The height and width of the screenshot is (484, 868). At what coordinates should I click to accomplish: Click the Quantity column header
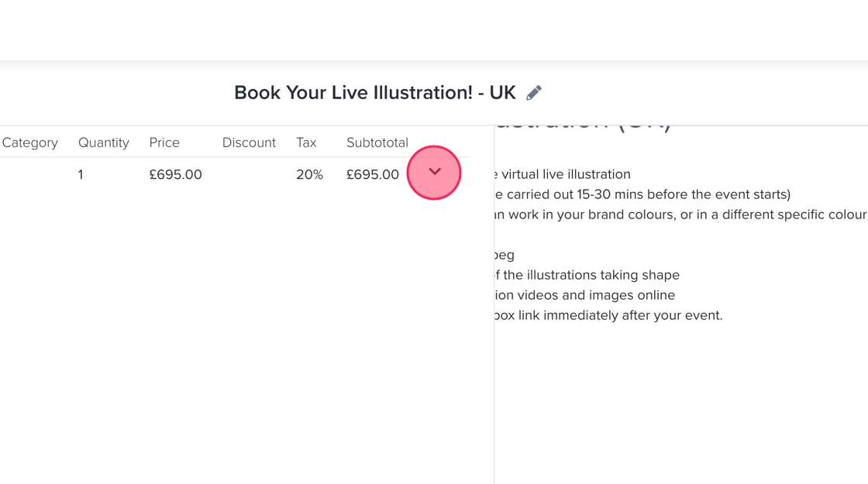103,142
